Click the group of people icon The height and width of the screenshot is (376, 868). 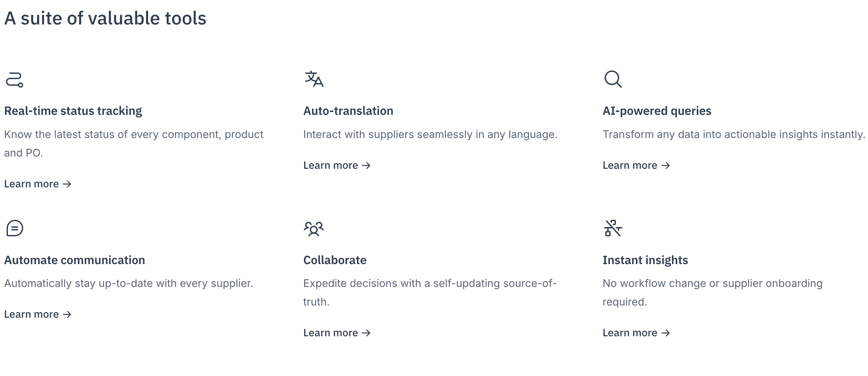pos(314,229)
